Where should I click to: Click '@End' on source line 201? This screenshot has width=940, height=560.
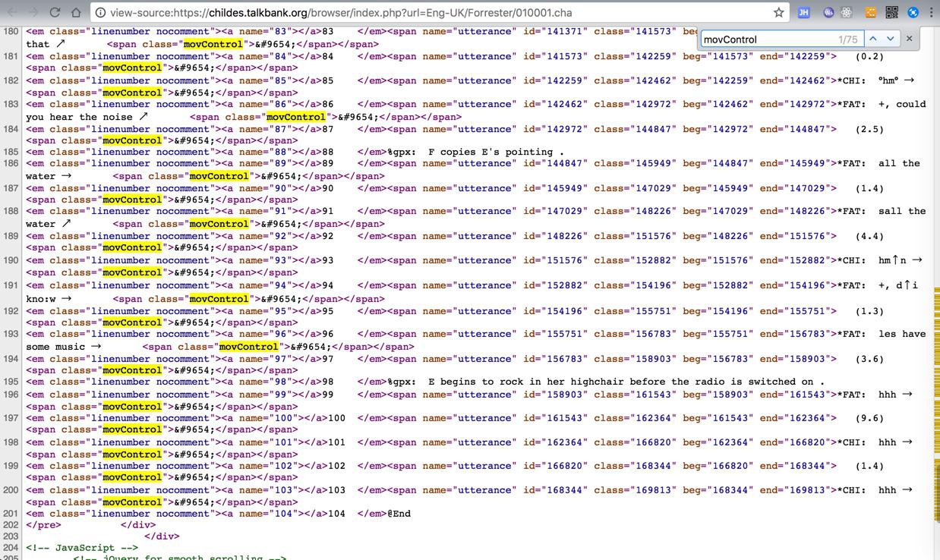pos(399,514)
